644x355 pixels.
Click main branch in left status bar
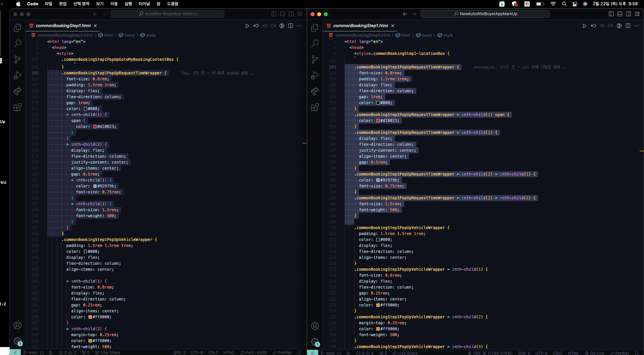click(30, 353)
